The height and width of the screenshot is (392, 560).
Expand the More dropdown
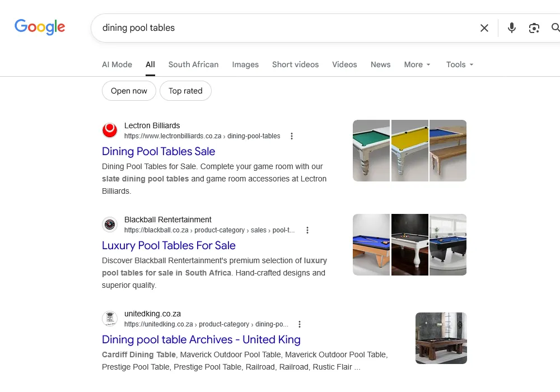pyautogui.click(x=417, y=64)
